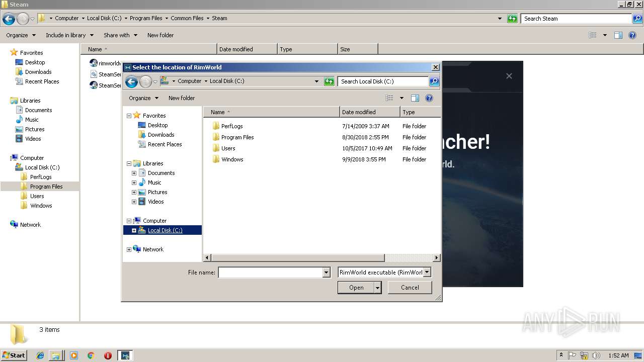
Task: Sort dialog list by Name column
Action: (x=272, y=112)
